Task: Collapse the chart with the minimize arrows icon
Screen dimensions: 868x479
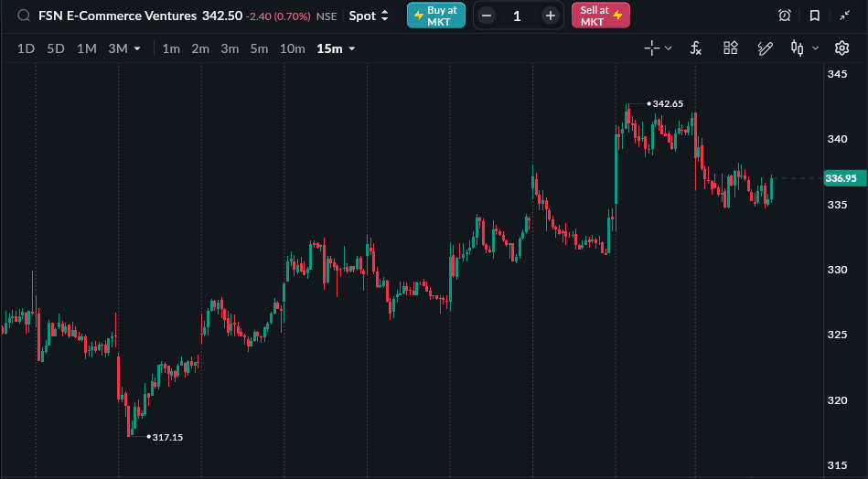Action: point(845,16)
